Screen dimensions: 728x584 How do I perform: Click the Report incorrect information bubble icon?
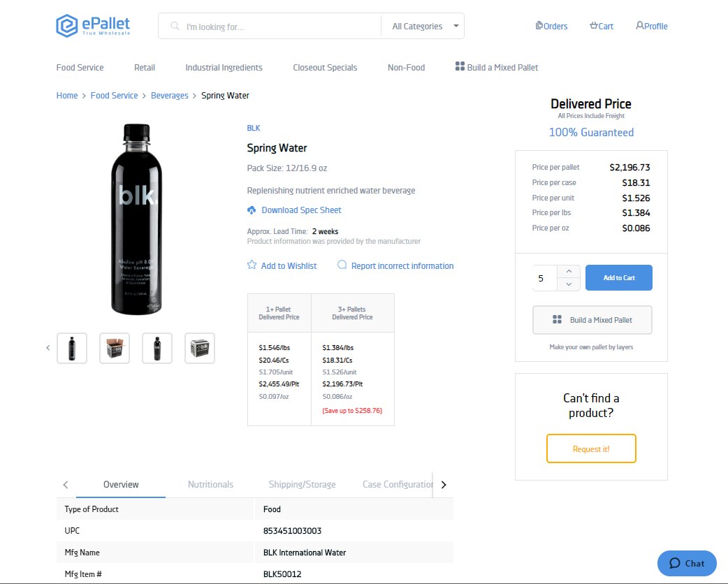(x=342, y=265)
